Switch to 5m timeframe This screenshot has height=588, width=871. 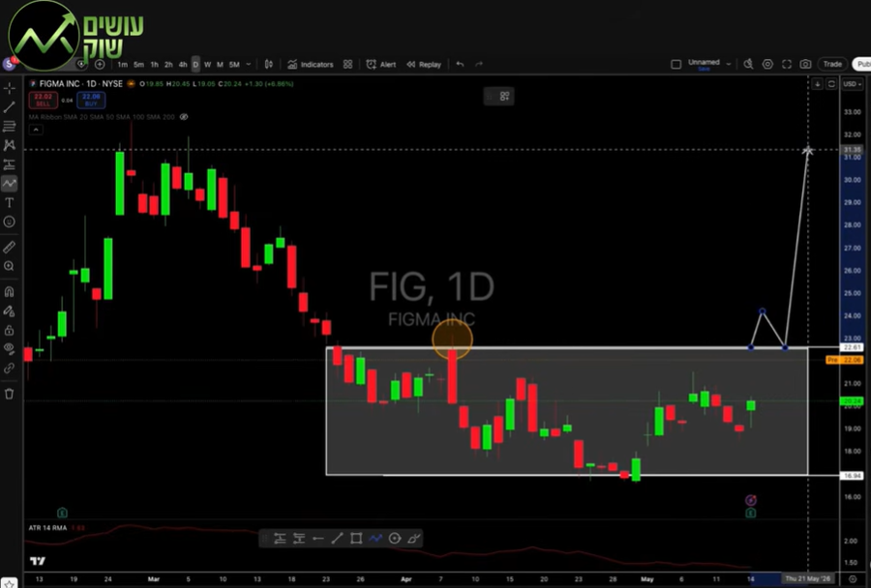[x=138, y=65]
